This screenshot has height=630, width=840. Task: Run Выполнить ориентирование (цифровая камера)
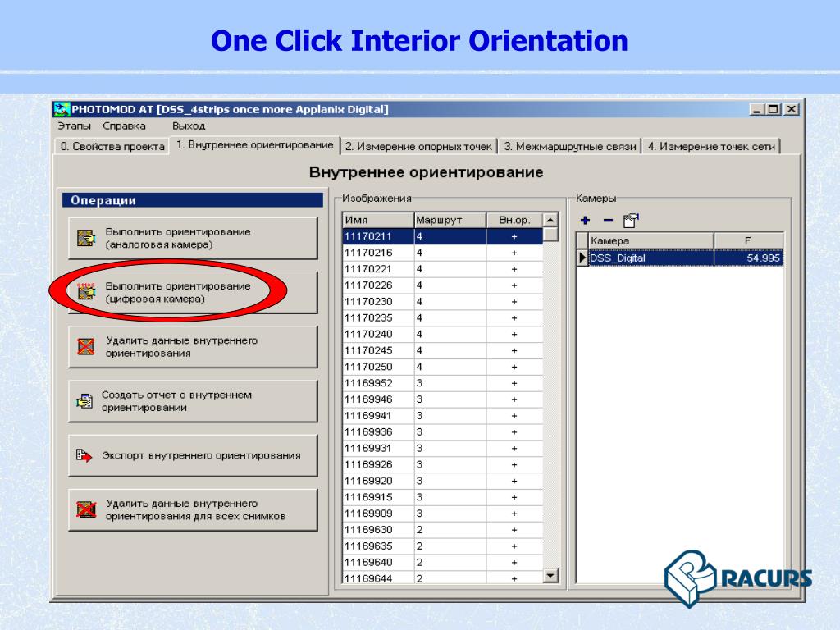coord(193,293)
